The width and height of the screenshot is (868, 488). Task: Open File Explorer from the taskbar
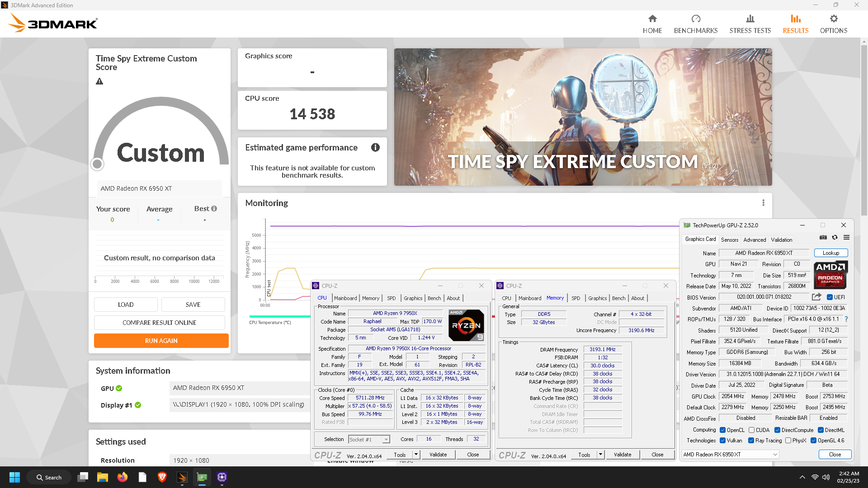pyautogui.click(x=103, y=477)
